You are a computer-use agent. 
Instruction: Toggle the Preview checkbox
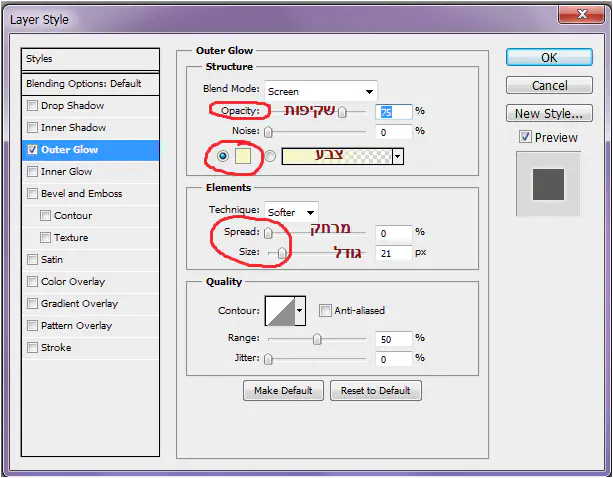point(525,137)
